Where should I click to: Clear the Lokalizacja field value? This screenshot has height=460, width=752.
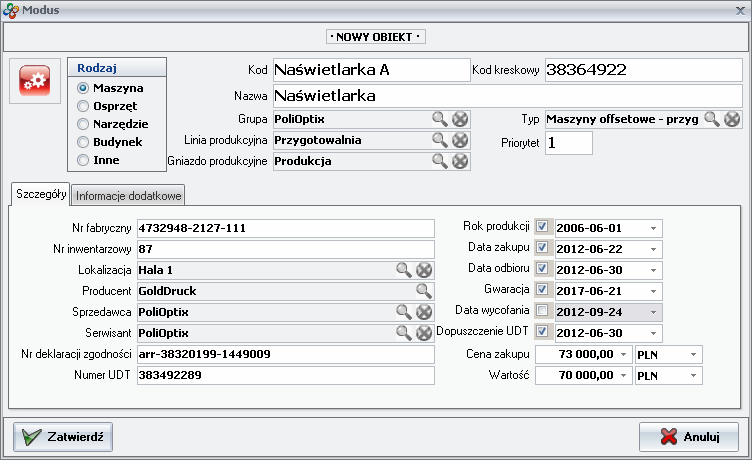[424, 270]
